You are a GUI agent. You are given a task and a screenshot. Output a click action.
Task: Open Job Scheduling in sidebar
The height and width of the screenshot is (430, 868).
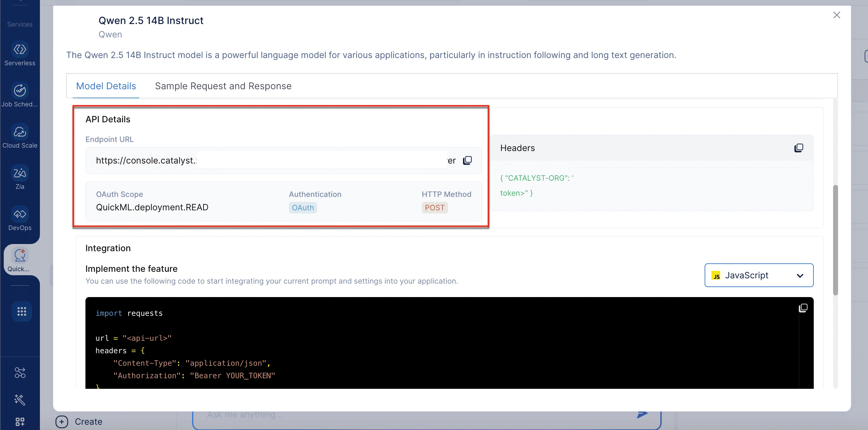20,91
